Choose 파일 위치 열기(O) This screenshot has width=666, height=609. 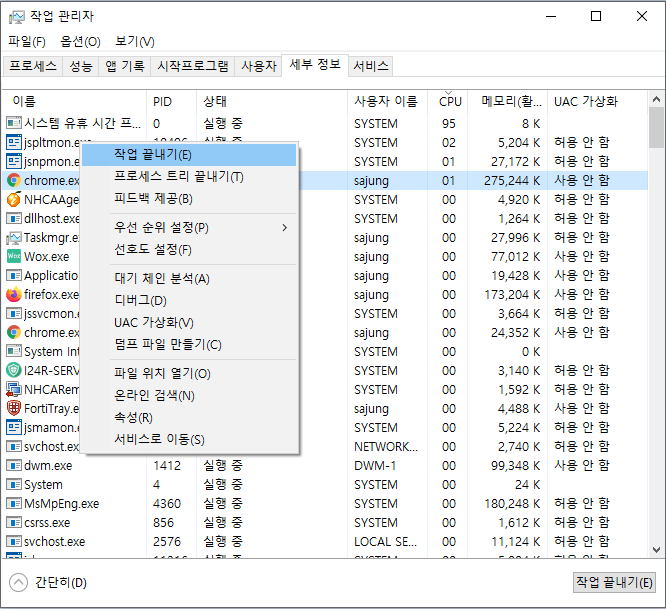(x=189, y=374)
